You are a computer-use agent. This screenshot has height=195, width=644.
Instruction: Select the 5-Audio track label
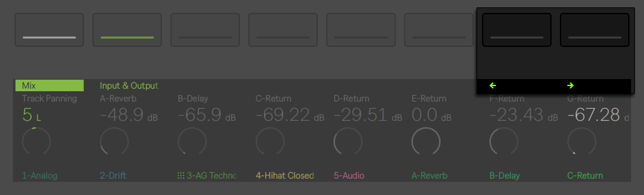[349, 175]
